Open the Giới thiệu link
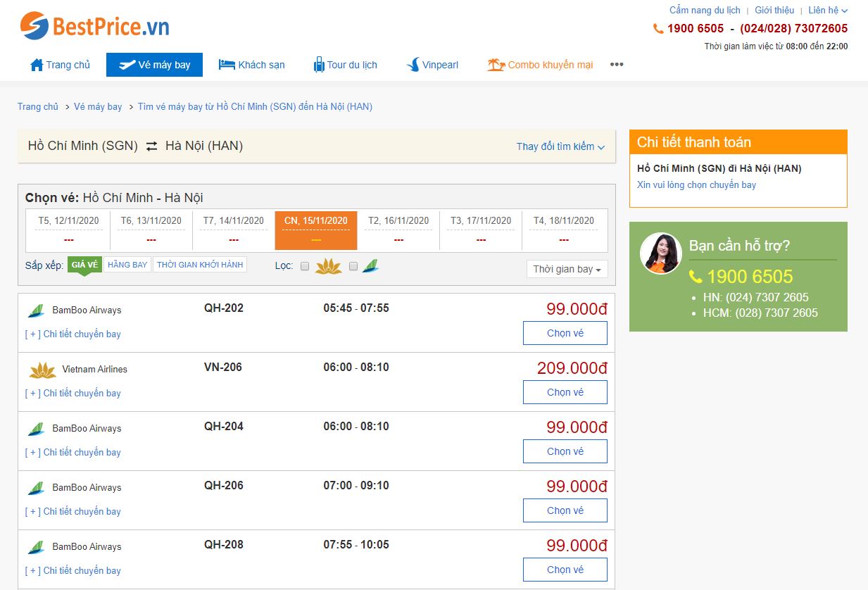The image size is (868, 590). [x=774, y=10]
